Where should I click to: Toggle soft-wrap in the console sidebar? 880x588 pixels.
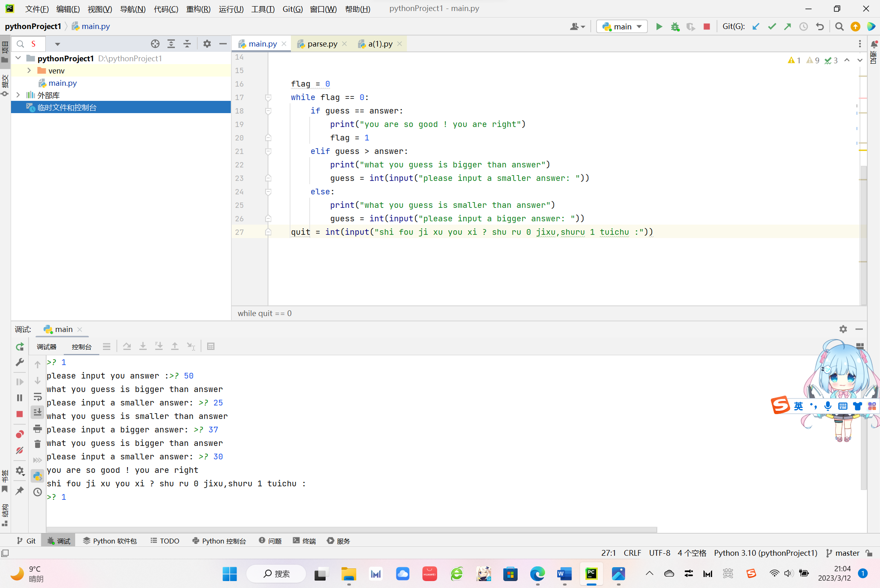pos(38,396)
